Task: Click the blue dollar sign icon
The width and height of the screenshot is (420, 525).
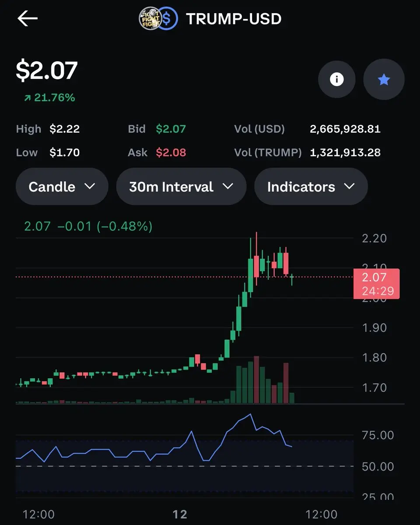Action: [x=167, y=19]
